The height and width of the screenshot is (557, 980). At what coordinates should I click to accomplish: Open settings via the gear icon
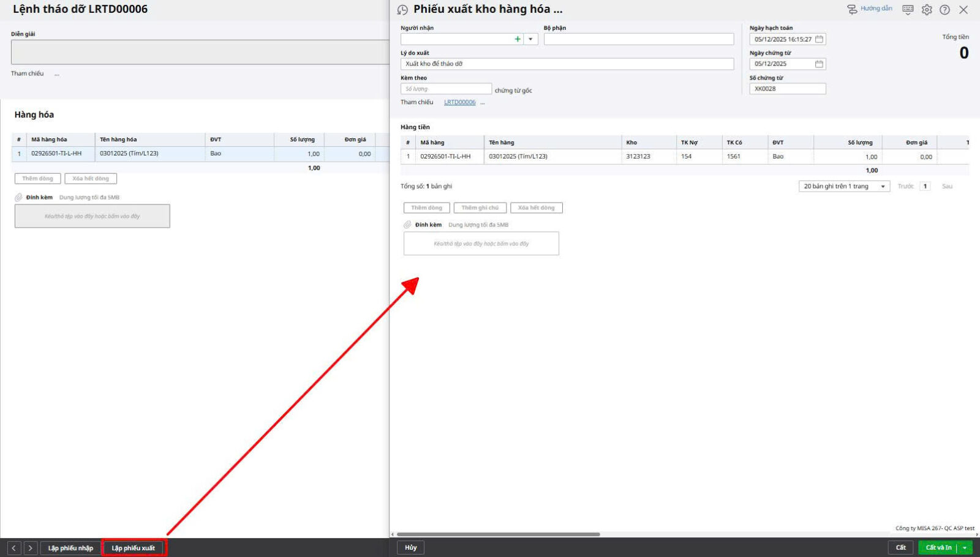click(927, 10)
